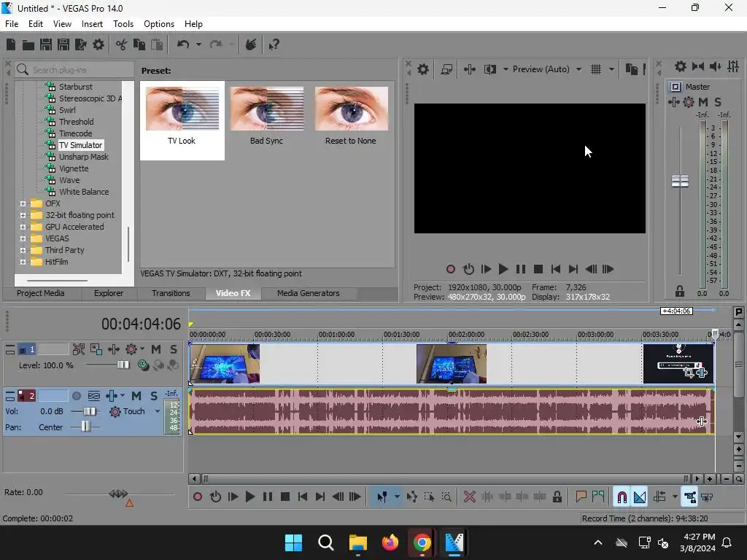Viewport: 747px width, 560px height.
Task: Open the Insert menu
Action: 92,24
